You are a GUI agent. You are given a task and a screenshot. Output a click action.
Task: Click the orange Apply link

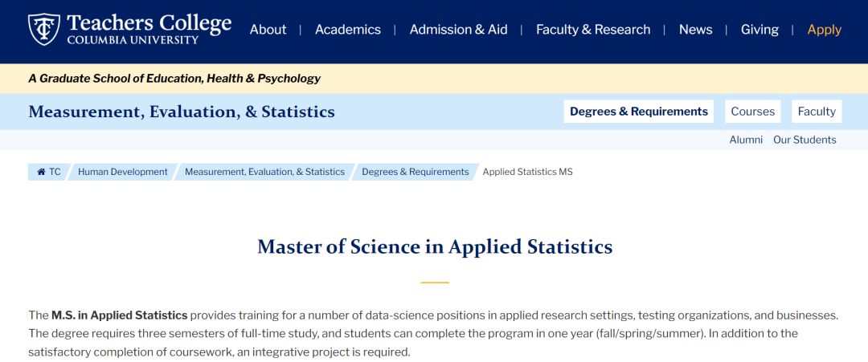pyautogui.click(x=825, y=30)
